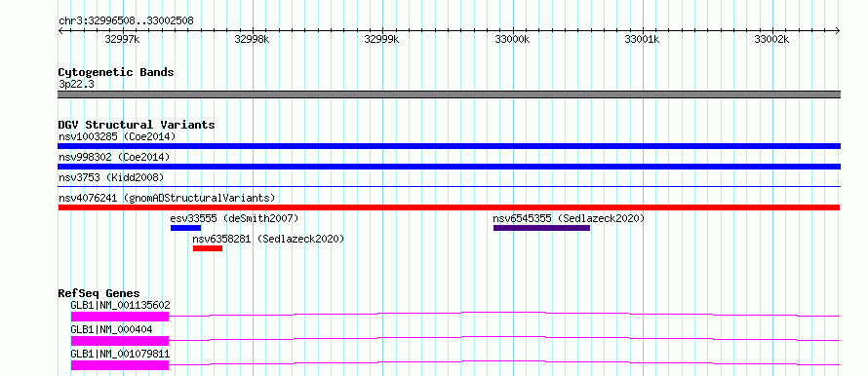Click the GLB1|NM_001135602 gene label
Image resolution: width=868 pixels, height=376 pixels.
tap(120, 305)
